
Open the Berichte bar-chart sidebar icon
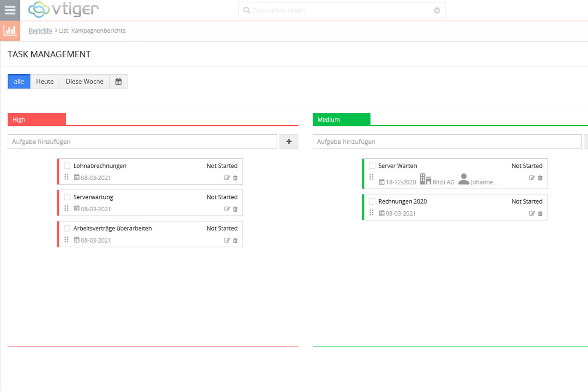point(10,31)
